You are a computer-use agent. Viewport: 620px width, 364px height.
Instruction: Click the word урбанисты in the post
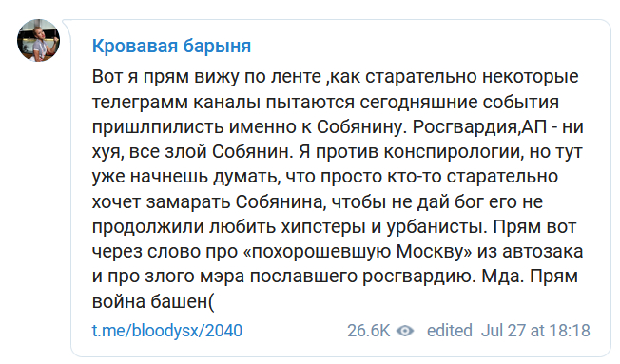point(435,227)
